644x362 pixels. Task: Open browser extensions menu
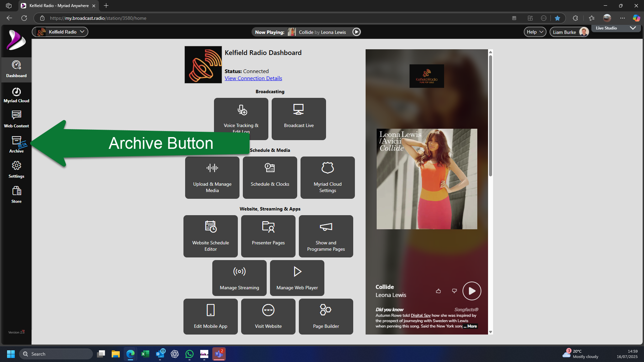575,18
